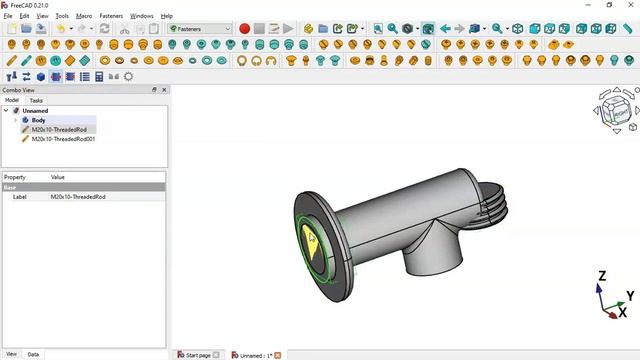The width and height of the screenshot is (640, 360).
Task: Open the Undo history dropdown arrow
Action: point(71,29)
